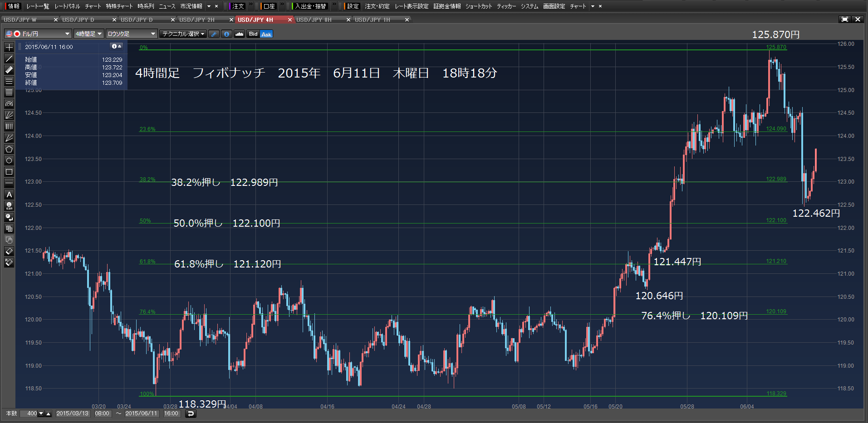Open the ニュース menu item

point(167,6)
